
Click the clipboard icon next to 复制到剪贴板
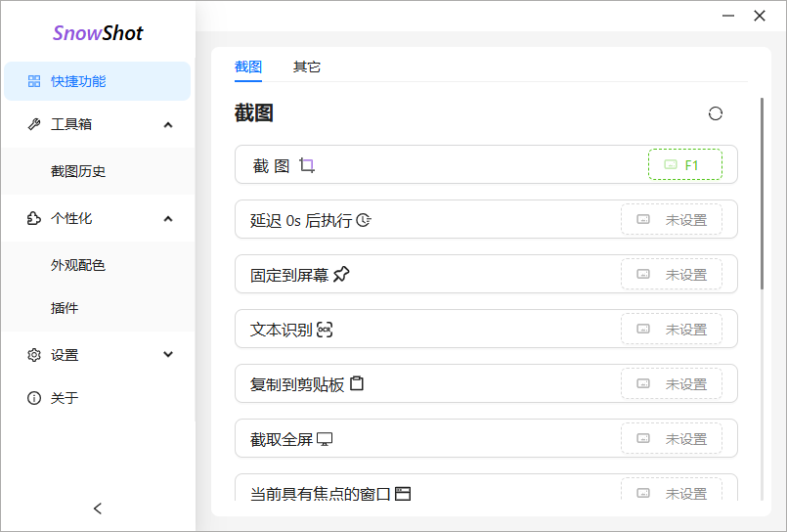coord(357,384)
